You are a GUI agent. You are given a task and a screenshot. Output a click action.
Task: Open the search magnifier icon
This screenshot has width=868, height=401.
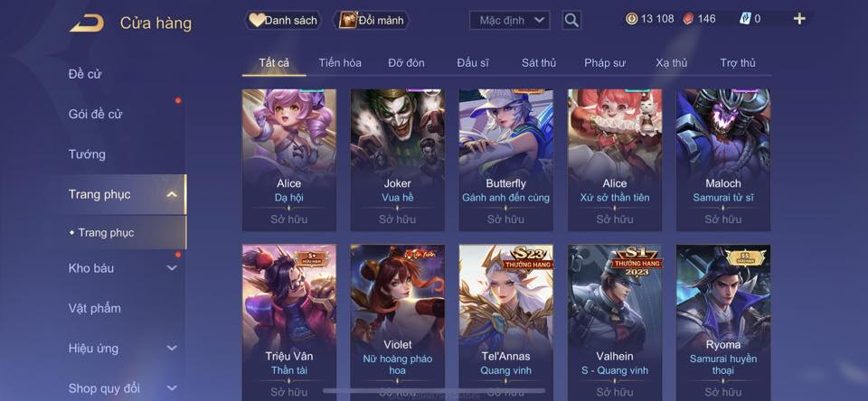tap(571, 21)
